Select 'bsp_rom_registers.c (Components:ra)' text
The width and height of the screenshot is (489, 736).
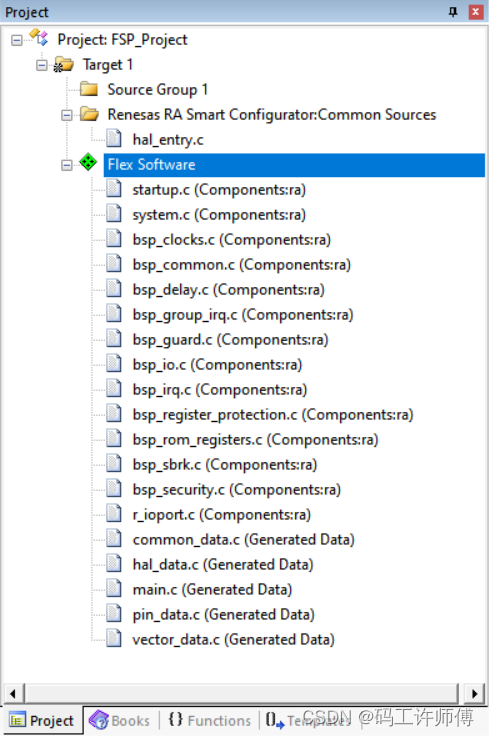pos(255,440)
